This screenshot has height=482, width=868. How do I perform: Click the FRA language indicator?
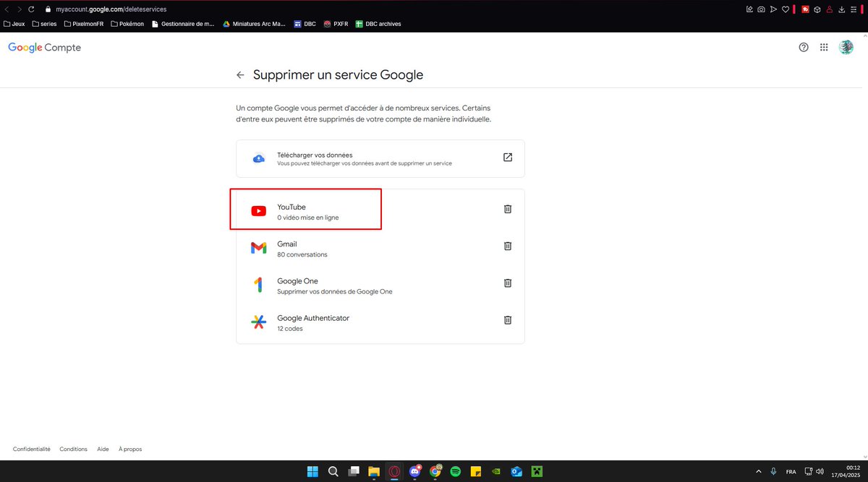point(791,471)
